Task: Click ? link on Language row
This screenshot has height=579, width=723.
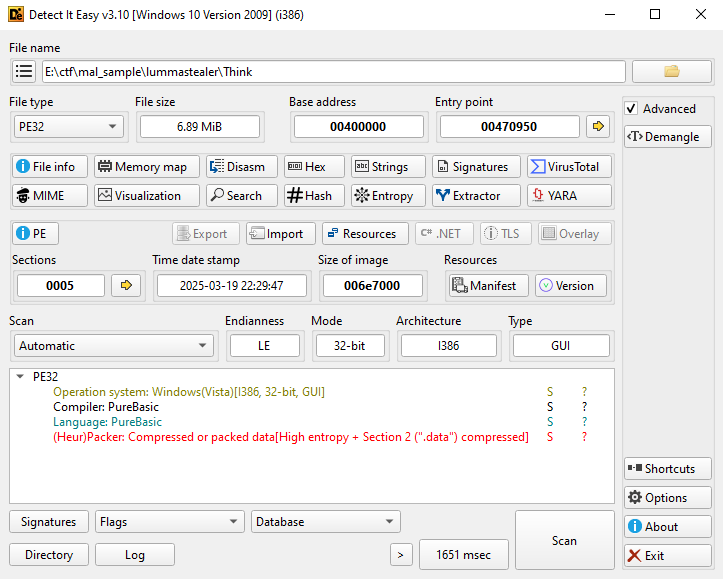Action: (x=584, y=422)
